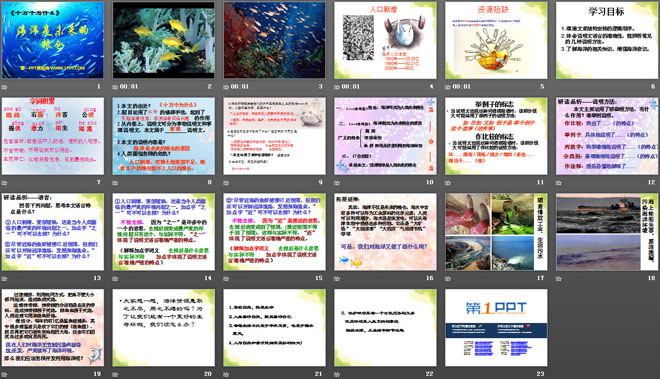Click the 00:01 timing under slide 2
This screenshot has width=660, height=379.
129,87
